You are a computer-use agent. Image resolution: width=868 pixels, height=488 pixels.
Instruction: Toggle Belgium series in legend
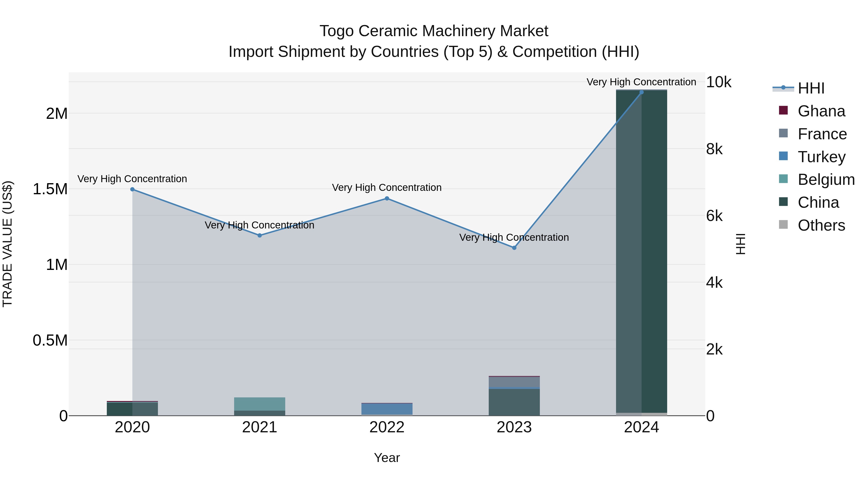(817, 180)
